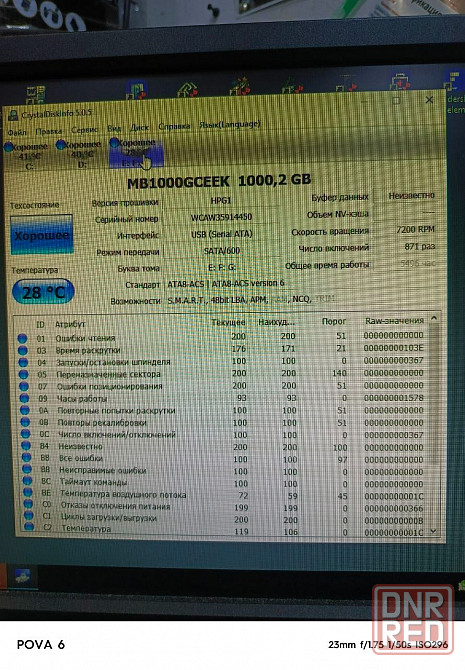
Task: Click the status circle for Таймаут команды
Action: point(27,481)
